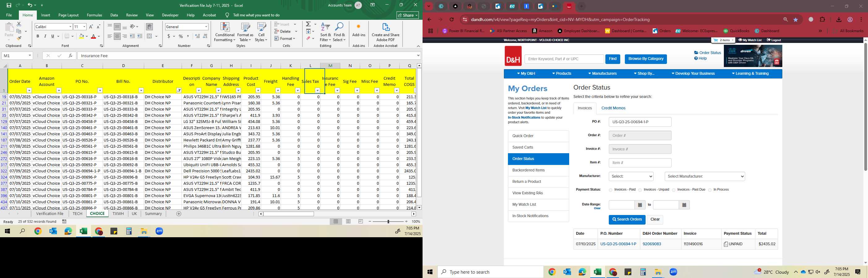
Task: Open Conditional Formatting in Styles group
Action: [x=225, y=32]
